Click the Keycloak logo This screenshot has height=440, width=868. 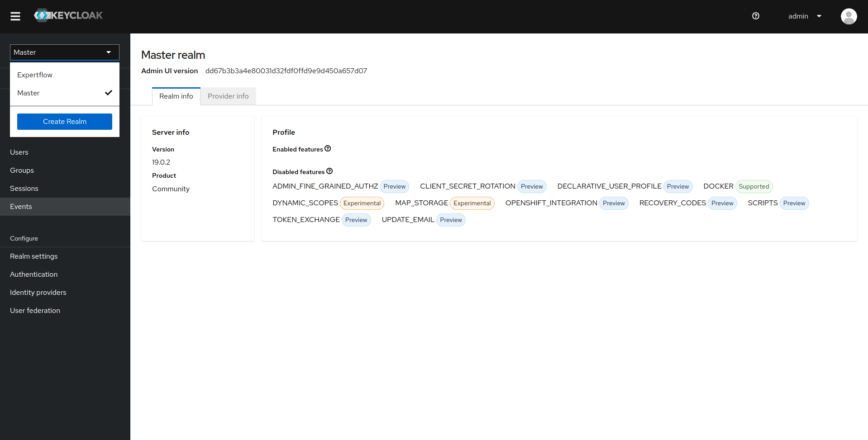[x=68, y=15]
